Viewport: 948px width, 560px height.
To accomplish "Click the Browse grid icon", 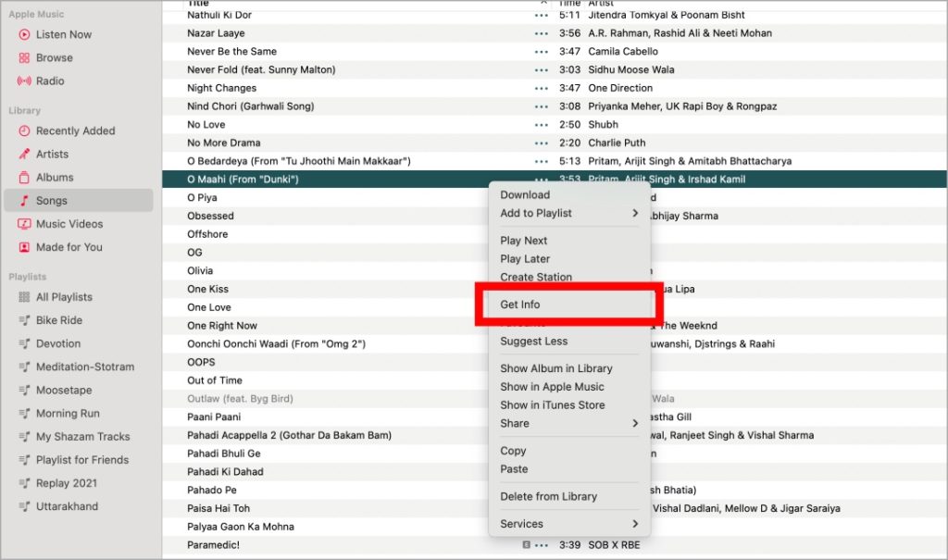I will (x=24, y=58).
